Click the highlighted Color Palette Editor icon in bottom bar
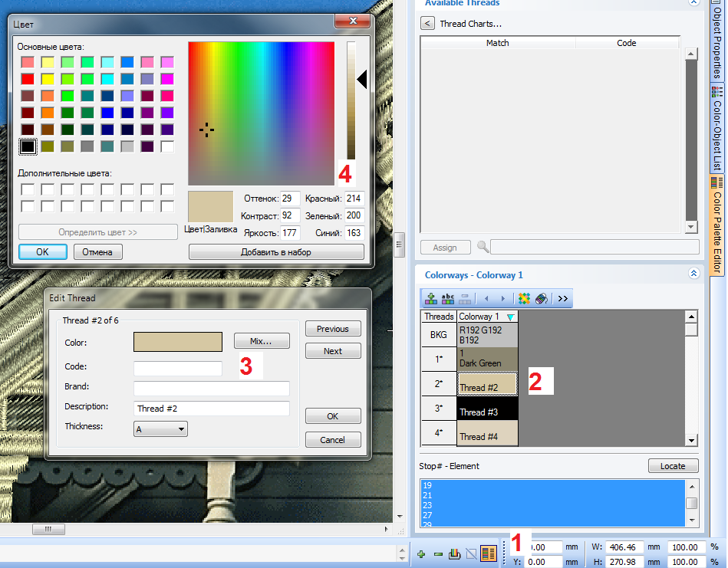The width and height of the screenshot is (728, 568). (488, 554)
